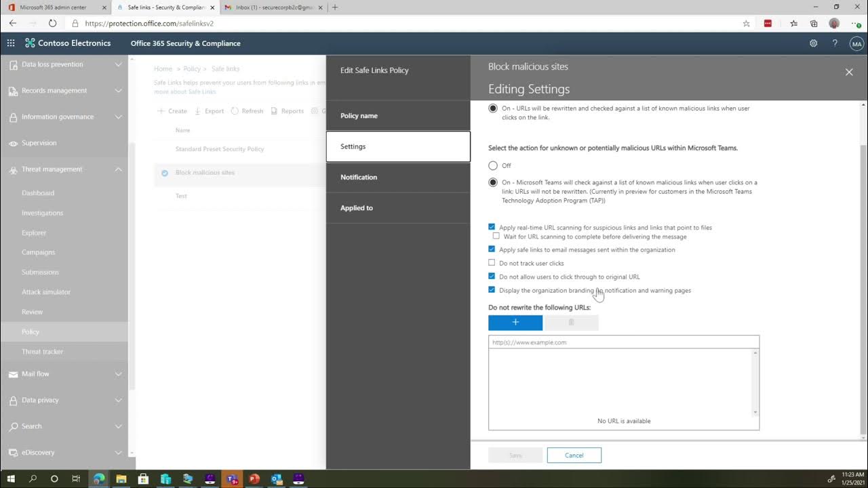The image size is (868, 488).
Task: Open Task View on taskbar
Action: click(76, 479)
